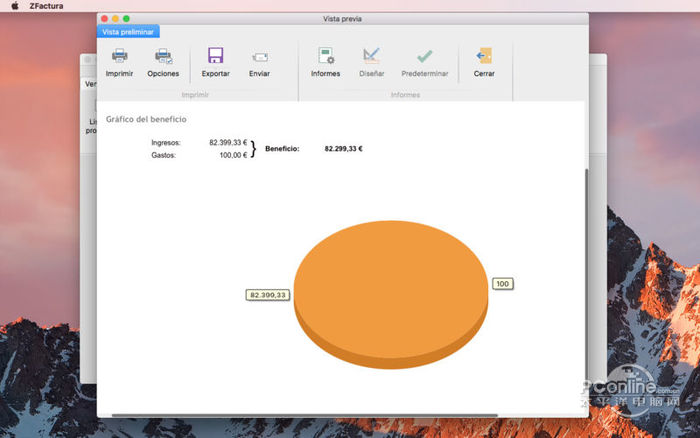
Task: Select the 100 chart data label
Action: [x=503, y=284]
